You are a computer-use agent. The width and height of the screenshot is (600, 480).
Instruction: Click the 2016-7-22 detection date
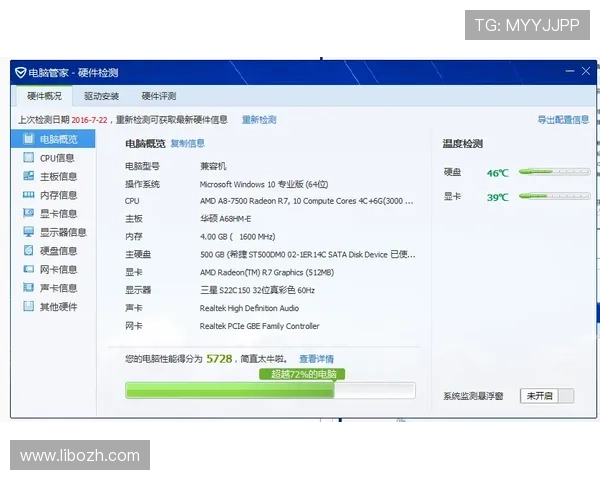pyautogui.click(x=90, y=120)
